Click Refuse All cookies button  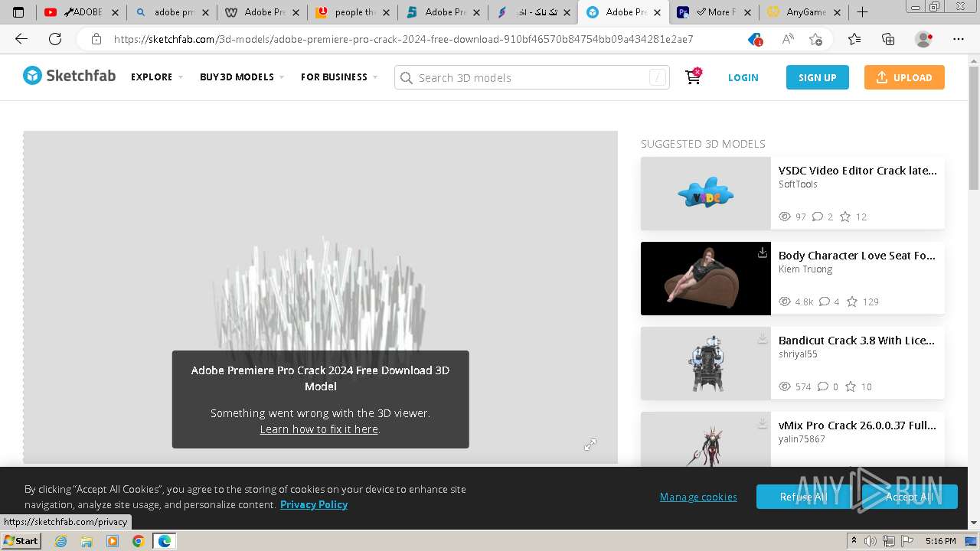(803, 497)
